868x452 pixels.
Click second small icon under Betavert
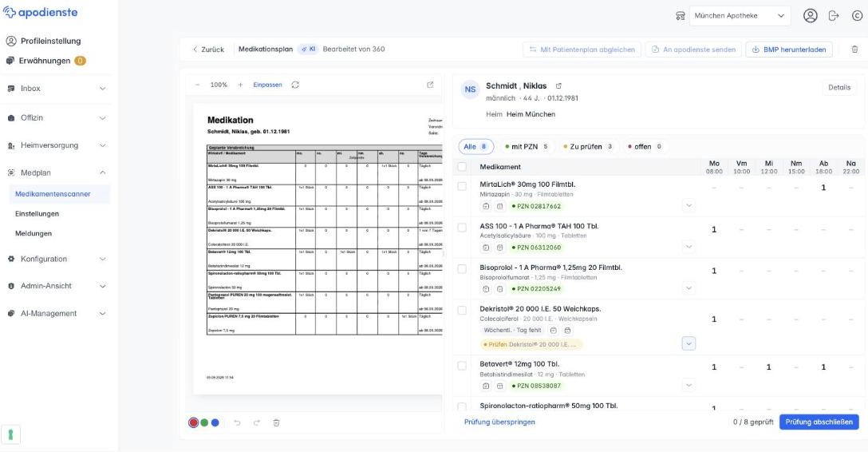[500, 386]
